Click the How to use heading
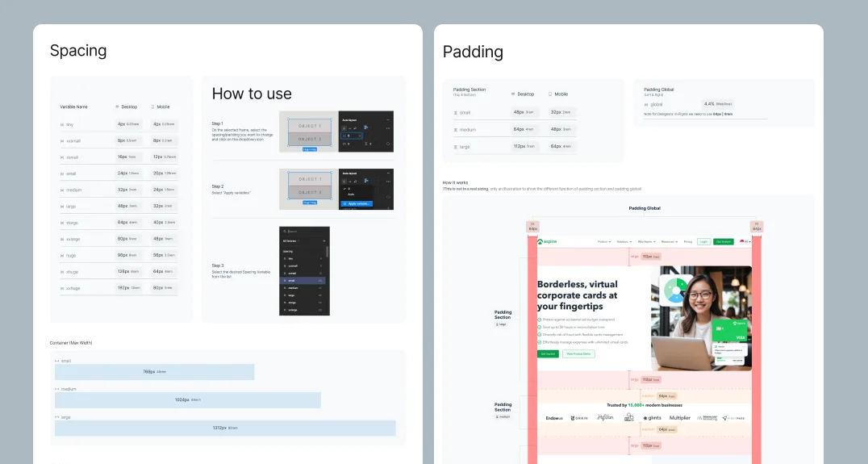This screenshot has width=868, height=464. [252, 94]
